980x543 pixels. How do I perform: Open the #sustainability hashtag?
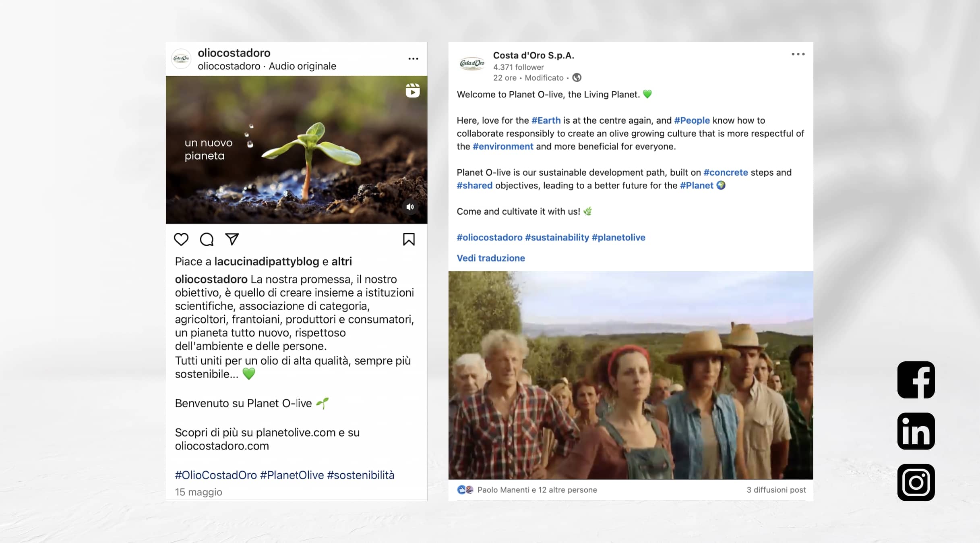click(x=557, y=237)
